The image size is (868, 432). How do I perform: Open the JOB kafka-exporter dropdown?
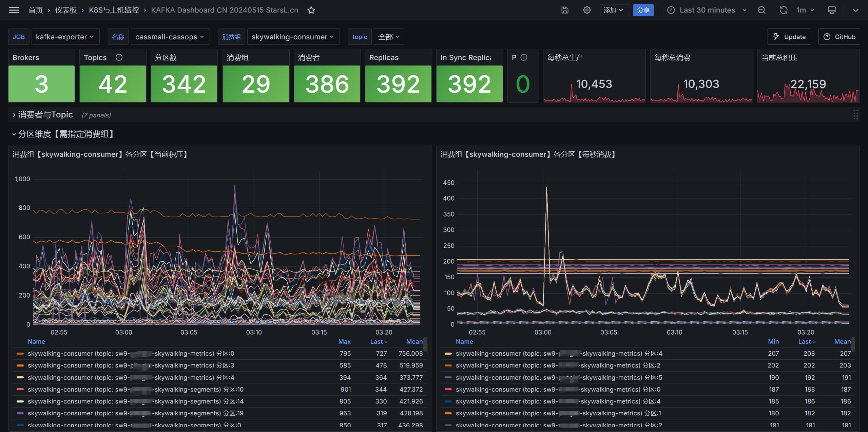click(x=65, y=37)
